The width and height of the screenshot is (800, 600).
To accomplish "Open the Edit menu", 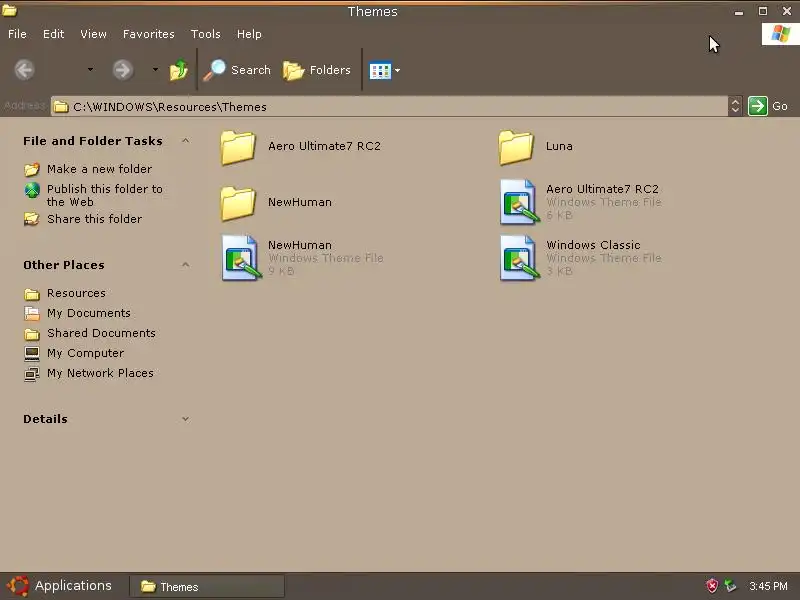I will [53, 34].
